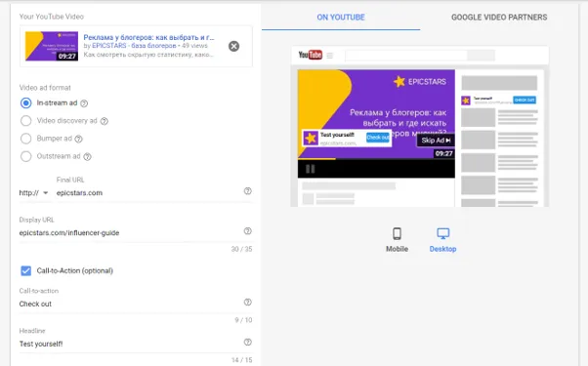Click the preview hamburger menu icon

point(329,56)
